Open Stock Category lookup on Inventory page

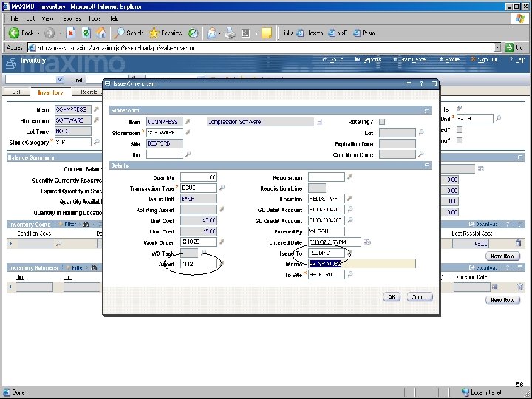[x=96, y=142]
